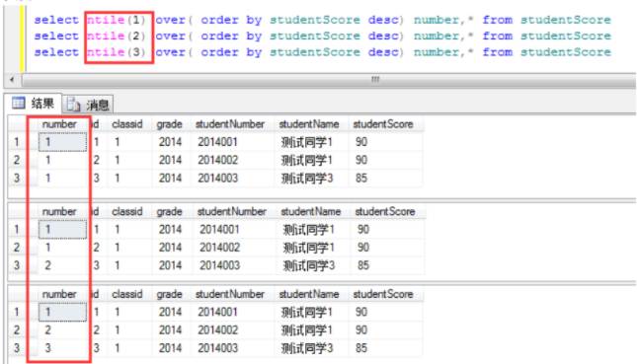This screenshot has height=364, width=637.
Task: Select the number column header in first grid
Action: click(59, 124)
